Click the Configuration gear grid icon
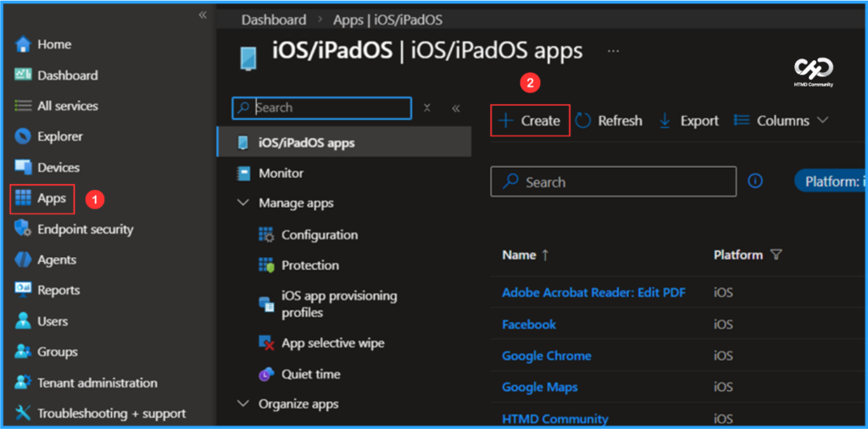Screen dimensions: 868x429 coord(266,235)
